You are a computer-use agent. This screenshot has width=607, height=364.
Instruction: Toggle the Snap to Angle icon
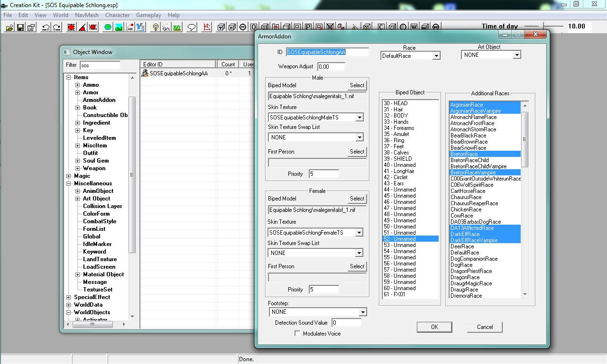[x=82, y=27]
